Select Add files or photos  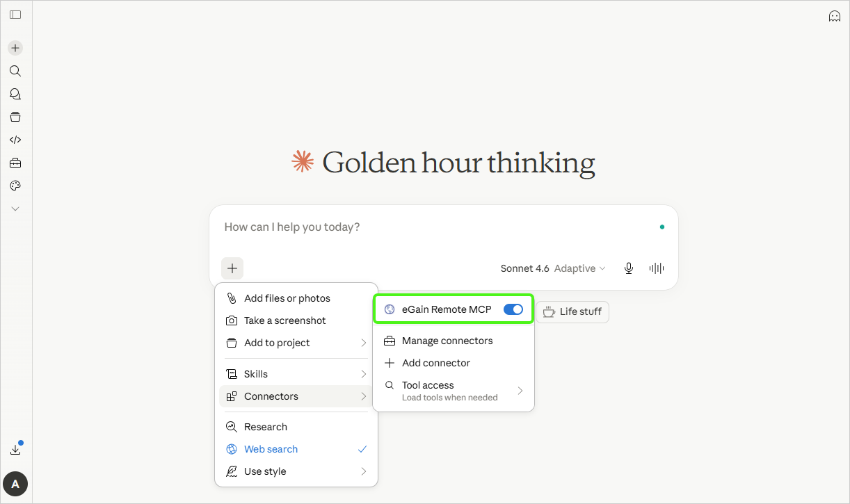pos(296,298)
